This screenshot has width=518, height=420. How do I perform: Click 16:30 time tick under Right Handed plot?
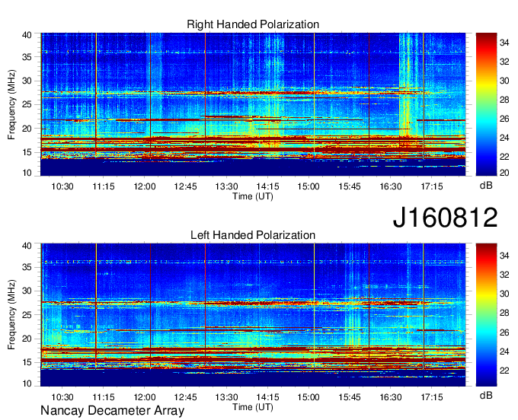(x=391, y=186)
